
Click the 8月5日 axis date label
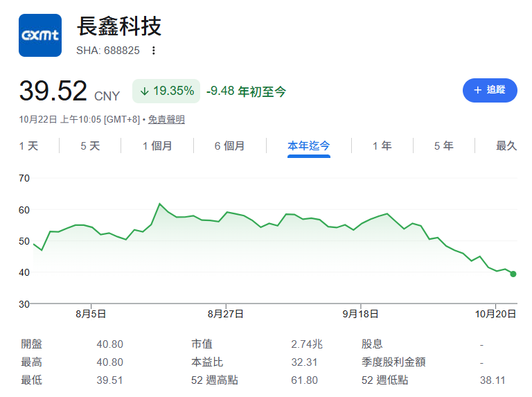pos(91,314)
